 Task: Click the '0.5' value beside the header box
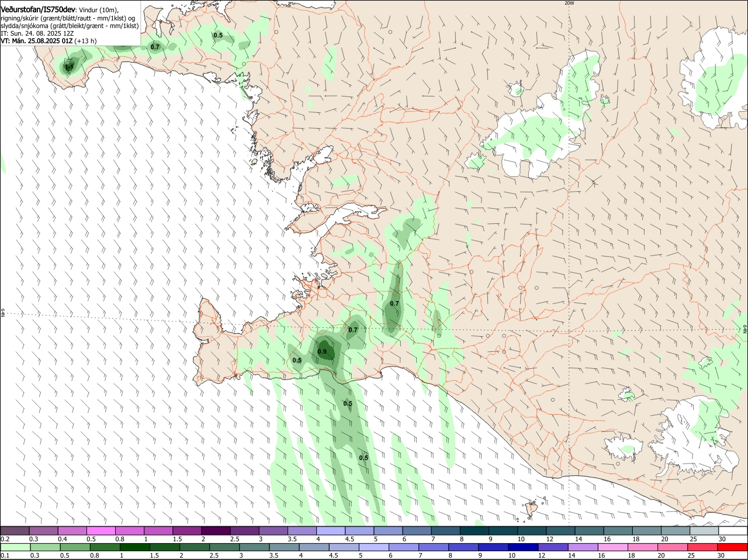218,35
